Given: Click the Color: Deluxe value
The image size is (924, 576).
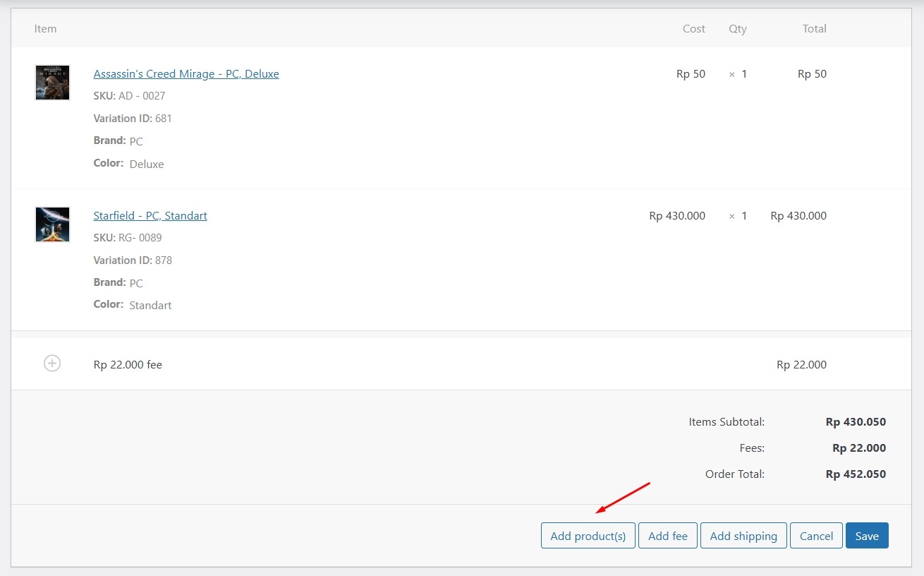Looking at the screenshot, I should click(147, 164).
